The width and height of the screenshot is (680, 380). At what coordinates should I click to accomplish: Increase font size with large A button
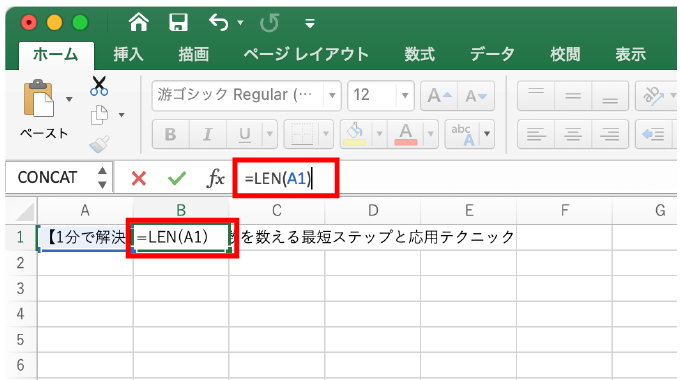[439, 95]
